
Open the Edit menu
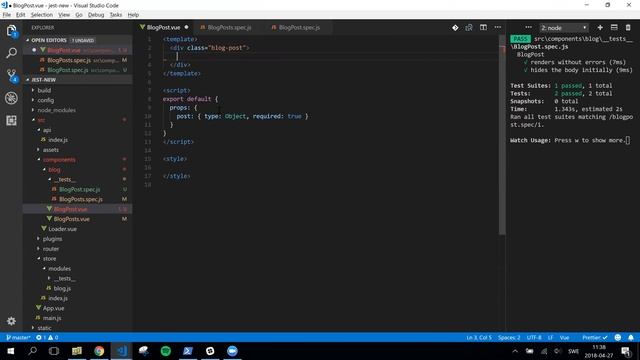click(x=20, y=15)
